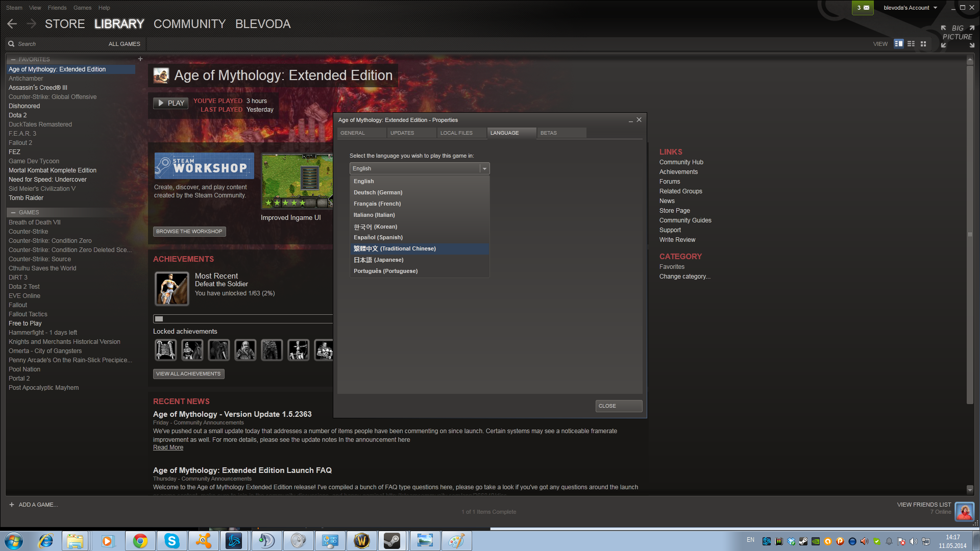
Task: Switch to detail list view icon
Action: coord(899,44)
